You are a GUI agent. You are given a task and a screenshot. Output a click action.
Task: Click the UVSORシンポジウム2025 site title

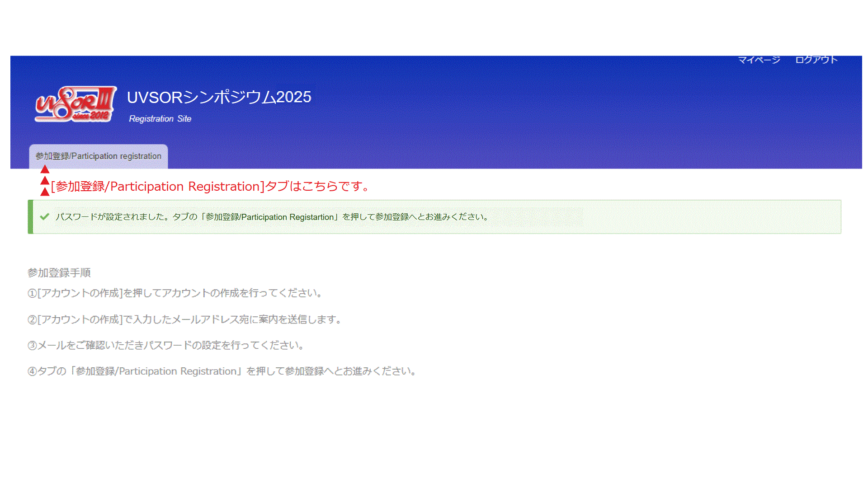(x=219, y=97)
